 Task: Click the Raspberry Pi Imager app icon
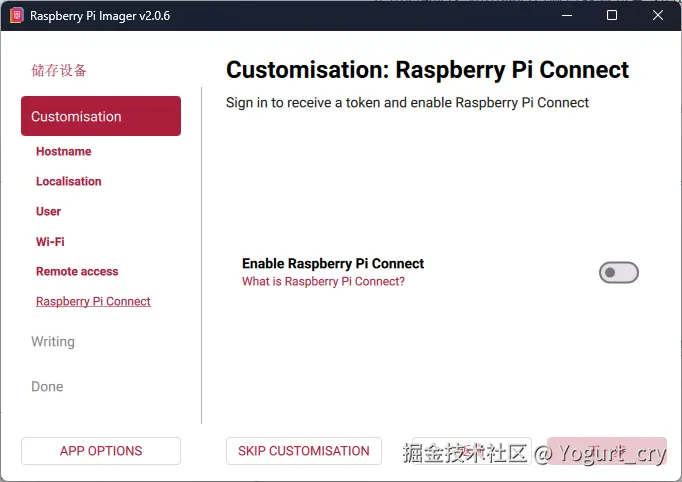point(17,16)
